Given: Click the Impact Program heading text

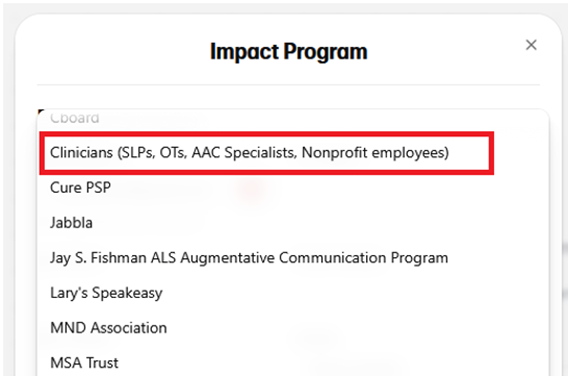Looking at the screenshot, I should click(x=289, y=51).
